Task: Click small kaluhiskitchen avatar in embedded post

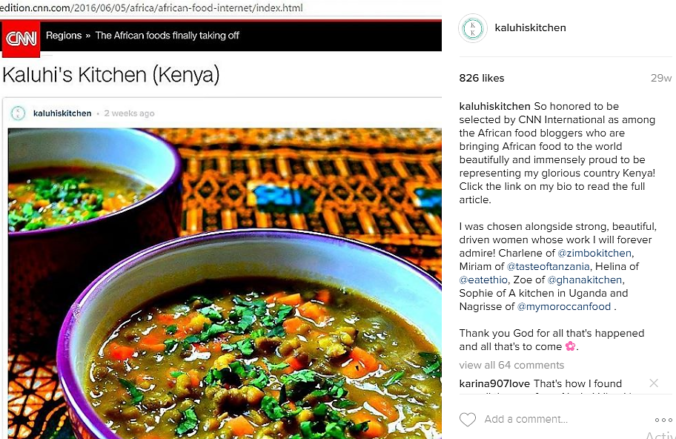Action: coord(18,113)
